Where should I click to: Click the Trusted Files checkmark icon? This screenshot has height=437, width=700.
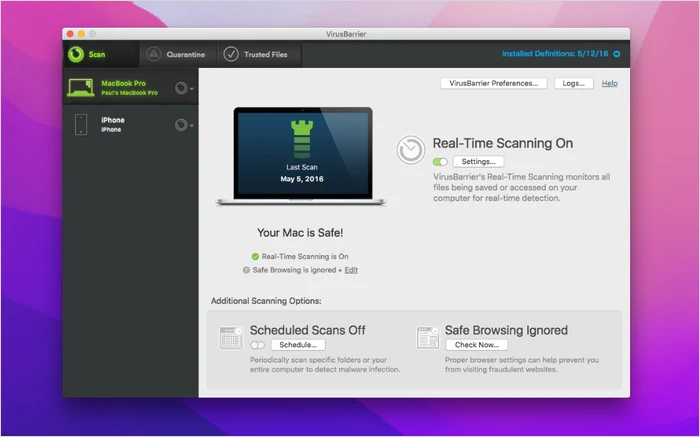231,54
